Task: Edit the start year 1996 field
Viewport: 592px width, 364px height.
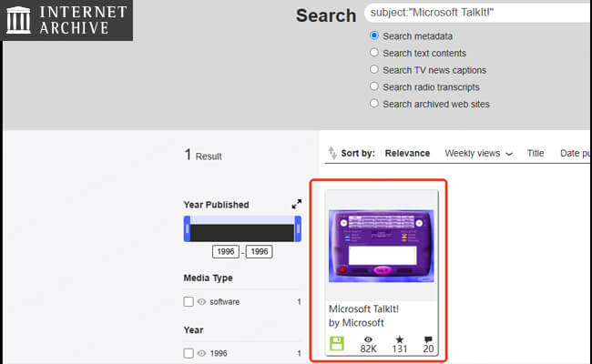Action: pos(226,251)
